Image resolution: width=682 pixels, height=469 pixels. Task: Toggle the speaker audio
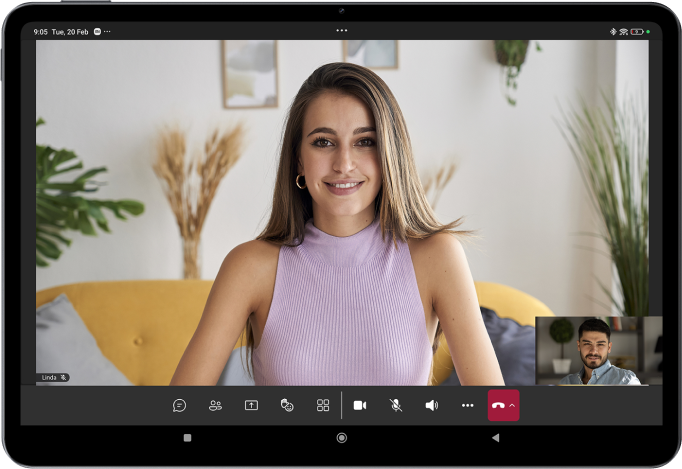click(x=432, y=405)
